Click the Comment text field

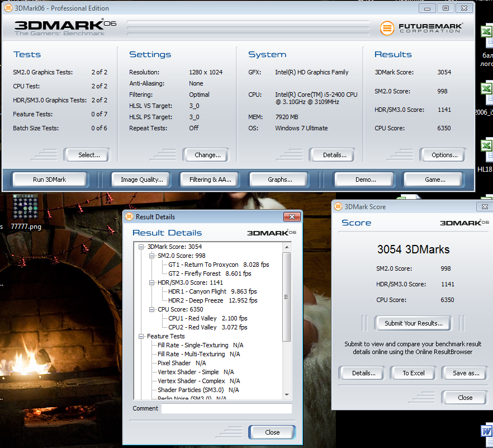click(226, 408)
